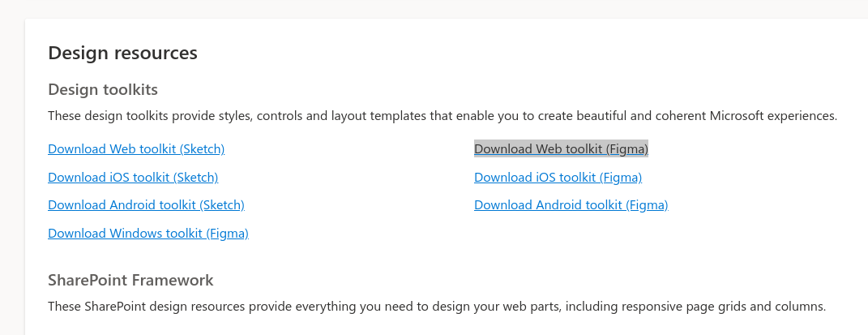Select the Design resources heading

point(123,54)
